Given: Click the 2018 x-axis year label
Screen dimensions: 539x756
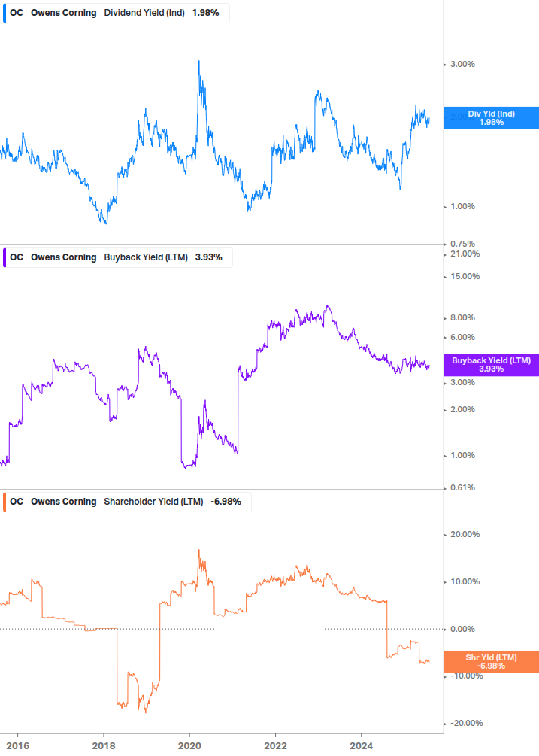Looking at the screenshot, I should [x=104, y=746].
